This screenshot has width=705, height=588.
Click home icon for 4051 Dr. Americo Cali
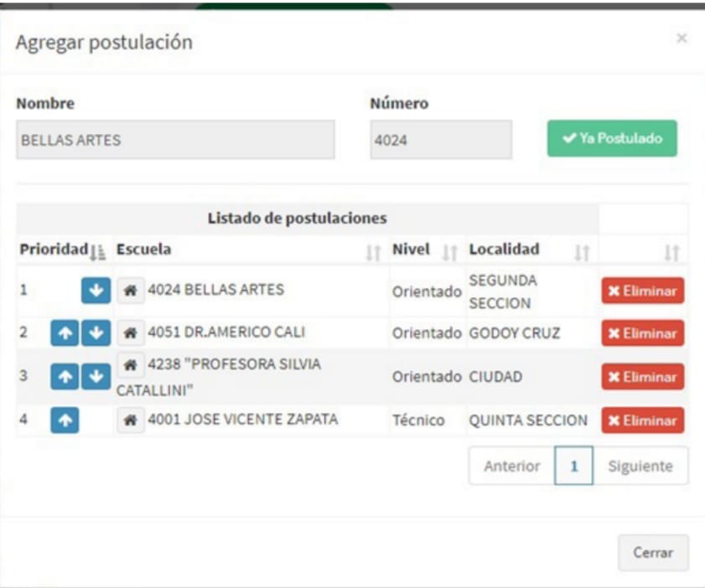pyautogui.click(x=130, y=333)
